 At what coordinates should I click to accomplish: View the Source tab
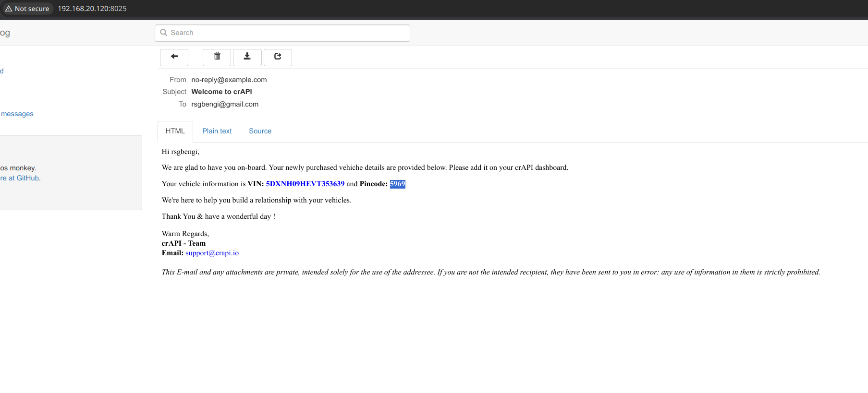pyautogui.click(x=260, y=131)
